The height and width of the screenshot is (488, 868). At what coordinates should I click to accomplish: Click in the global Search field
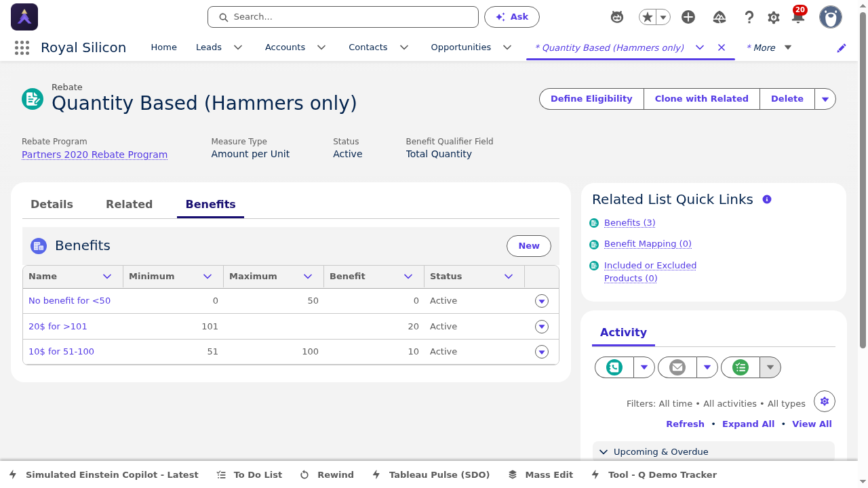coord(343,17)
